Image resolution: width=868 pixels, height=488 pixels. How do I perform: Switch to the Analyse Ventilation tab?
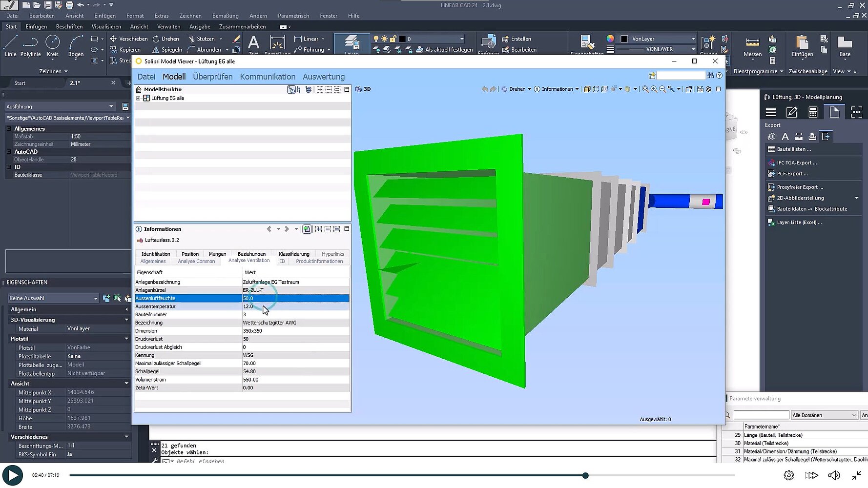249,261
